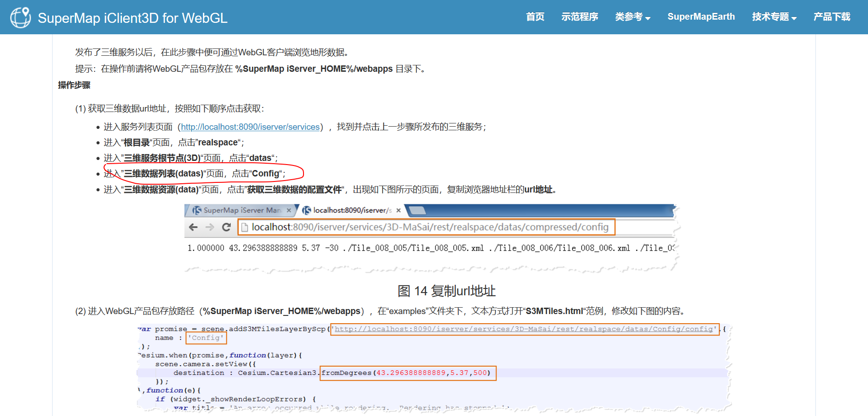Open SuperMap iClient3D for WebGL title link

133,18
